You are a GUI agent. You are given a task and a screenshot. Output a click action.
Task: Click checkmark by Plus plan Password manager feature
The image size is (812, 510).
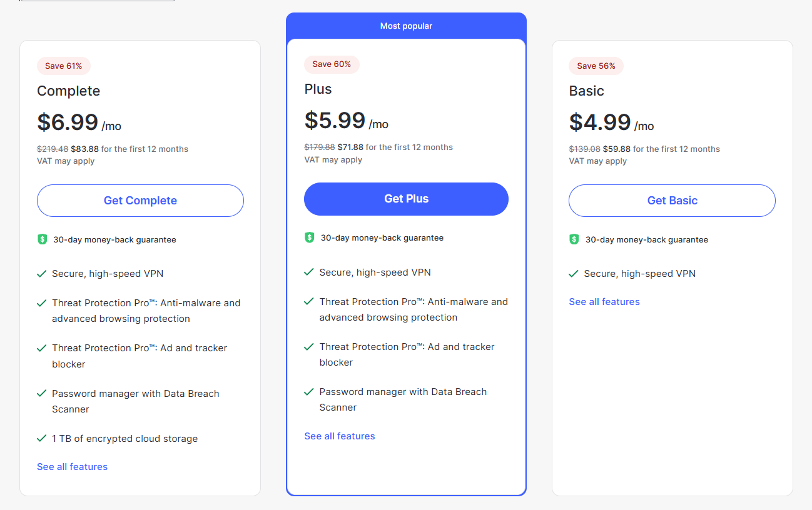tap(308, 392)
